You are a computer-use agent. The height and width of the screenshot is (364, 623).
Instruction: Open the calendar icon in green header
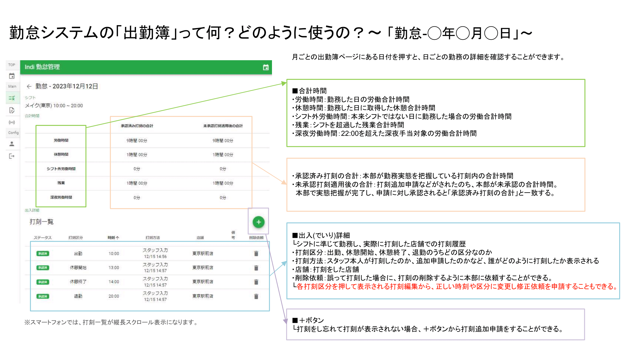[x=265, y=67]
